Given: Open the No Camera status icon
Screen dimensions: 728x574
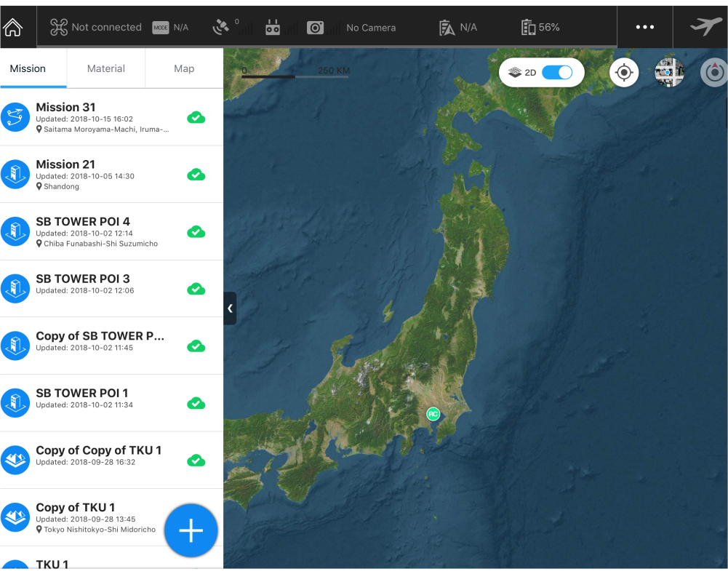Looking at the screenshot, I should [x=315, y=28].
